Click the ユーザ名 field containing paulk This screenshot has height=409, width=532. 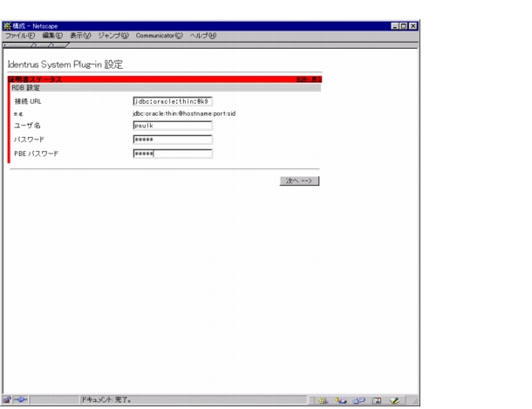tap(173, 126)
